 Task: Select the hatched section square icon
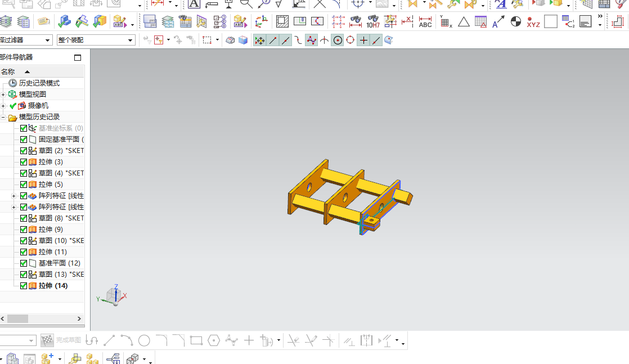[x=282, y=21]
